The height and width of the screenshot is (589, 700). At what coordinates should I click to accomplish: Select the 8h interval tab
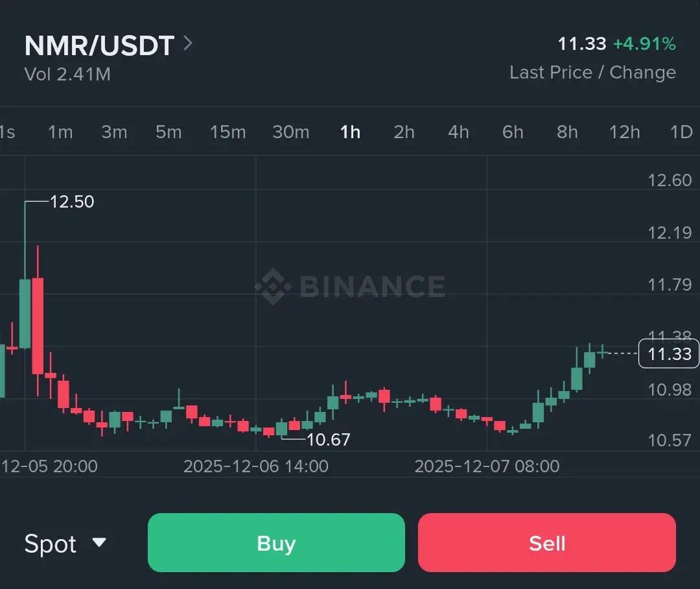[x=567, y=132]
